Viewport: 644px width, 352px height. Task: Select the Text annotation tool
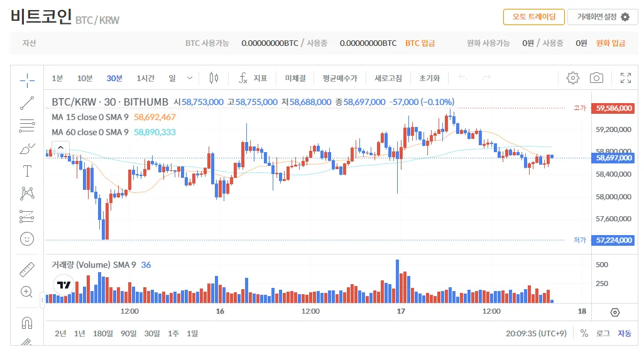point(27,171)
